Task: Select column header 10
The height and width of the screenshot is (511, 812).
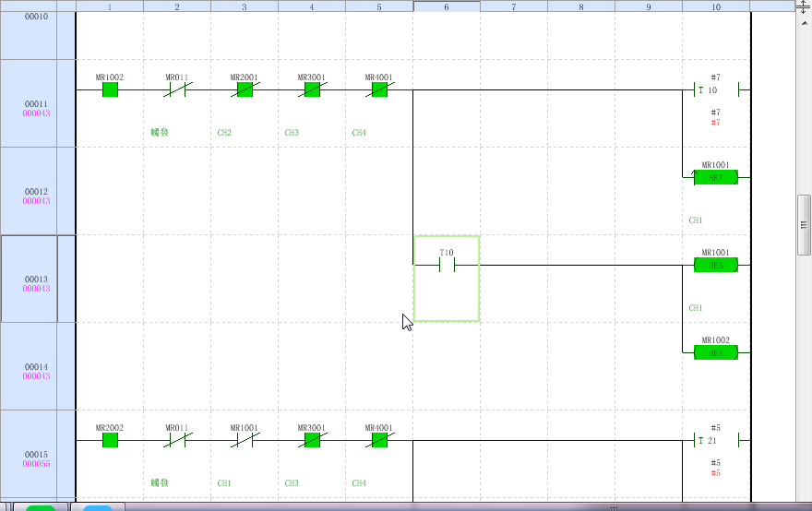Action: 716,6
